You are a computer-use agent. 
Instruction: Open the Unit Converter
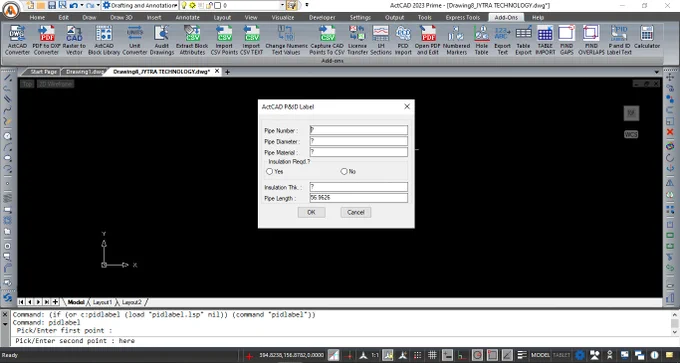coord(135,40)
